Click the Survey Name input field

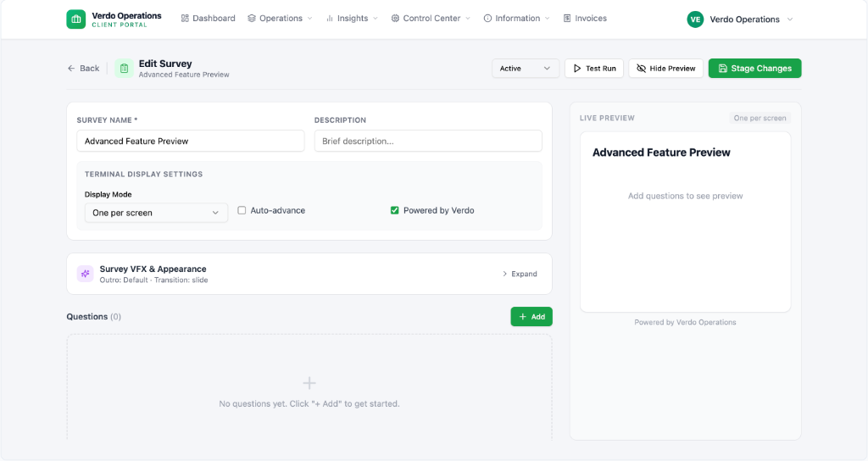pyautogui.click(x=191, y=142)
